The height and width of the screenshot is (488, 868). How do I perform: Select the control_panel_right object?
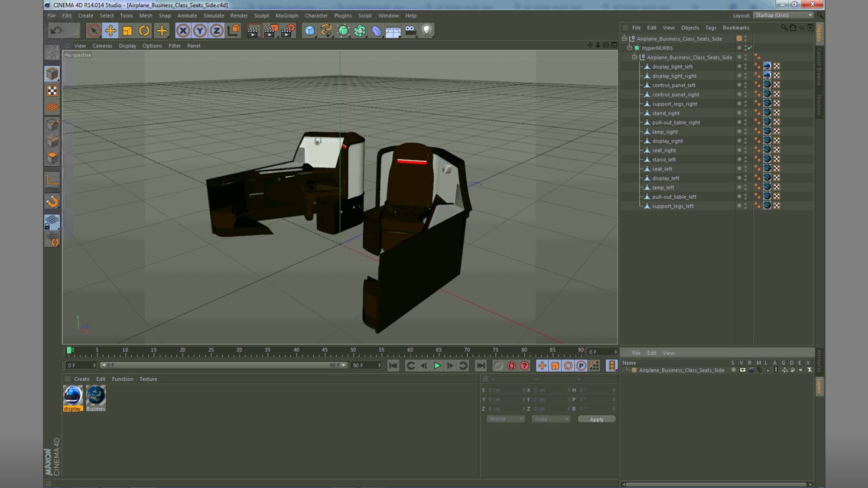coord(675,94)
